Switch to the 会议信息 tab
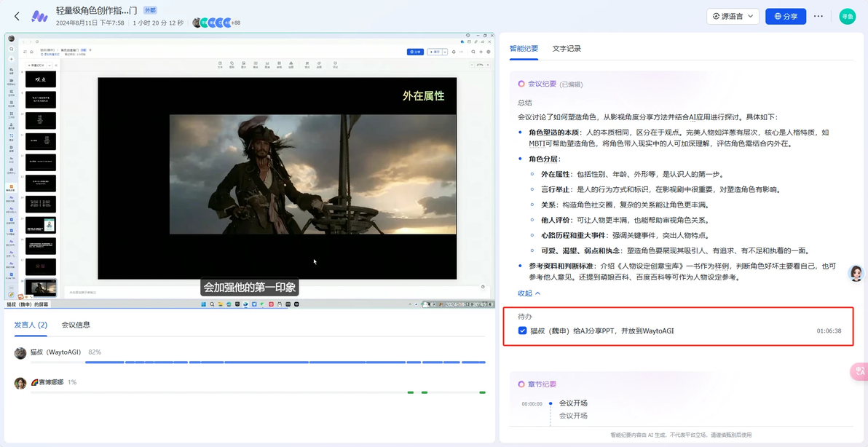Viewport: 868px width, 447px height. pos(76,325)
